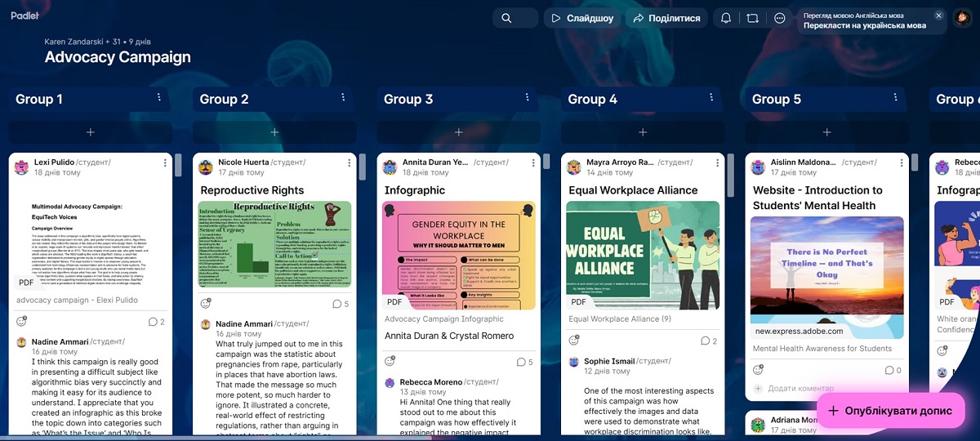Click the Reproductive Rights post title
This screenshot has width=980, height=441.
[x=252, y=190]
